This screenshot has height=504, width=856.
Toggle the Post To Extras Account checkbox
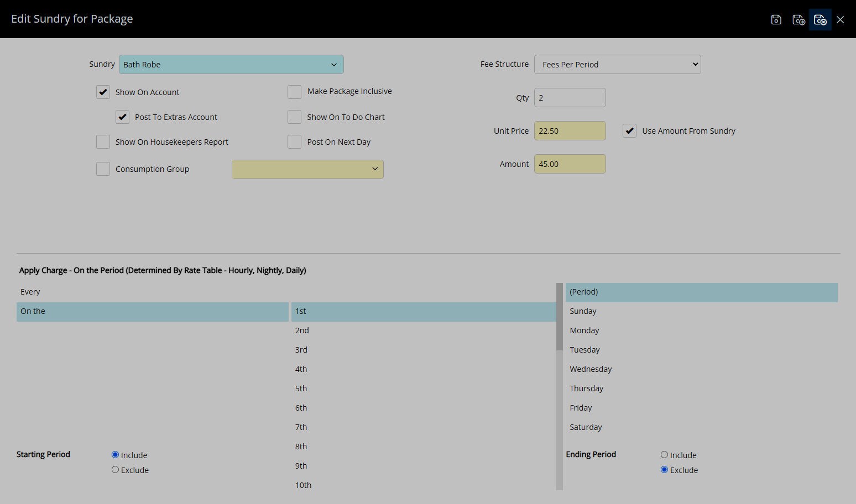(x=123, y=117)
